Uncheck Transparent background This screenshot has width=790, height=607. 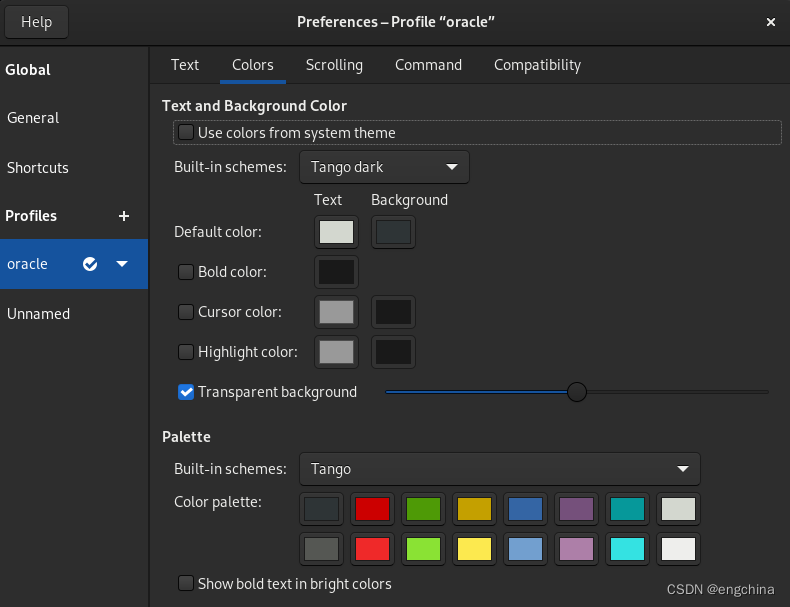186,392
